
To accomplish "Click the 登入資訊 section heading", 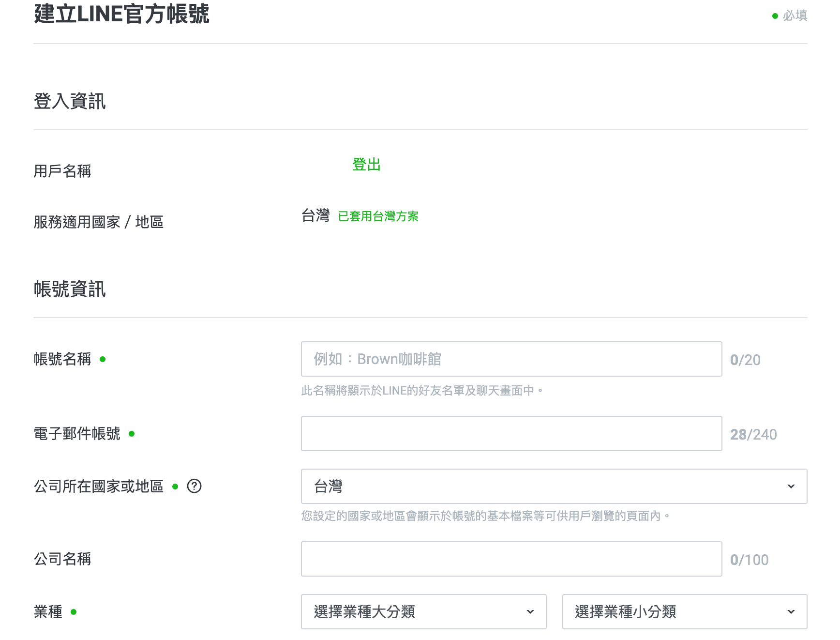I will pyautogui.click(x=70, y=101).
